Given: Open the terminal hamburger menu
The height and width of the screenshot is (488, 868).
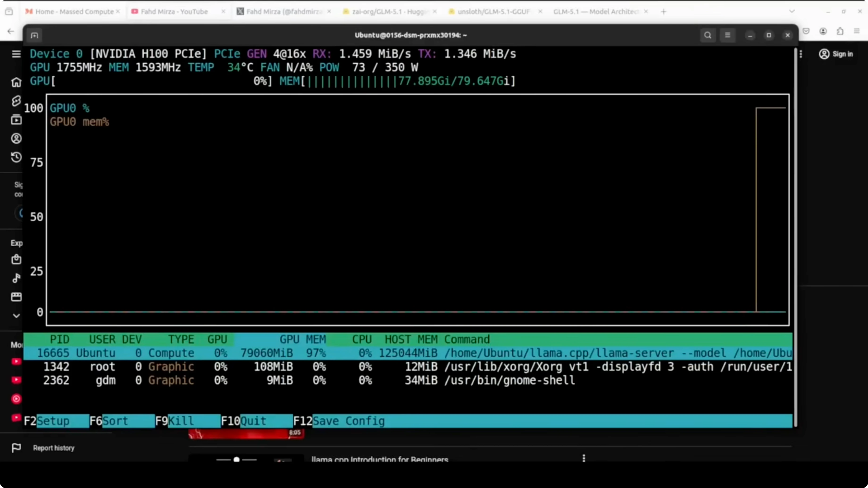Looking at the screenshot, I should [727, 35].
